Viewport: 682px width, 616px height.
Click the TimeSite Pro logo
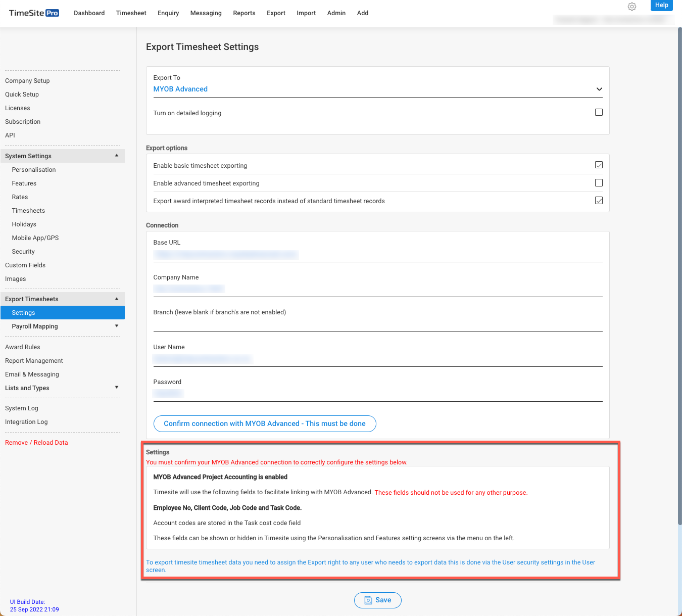34,13
